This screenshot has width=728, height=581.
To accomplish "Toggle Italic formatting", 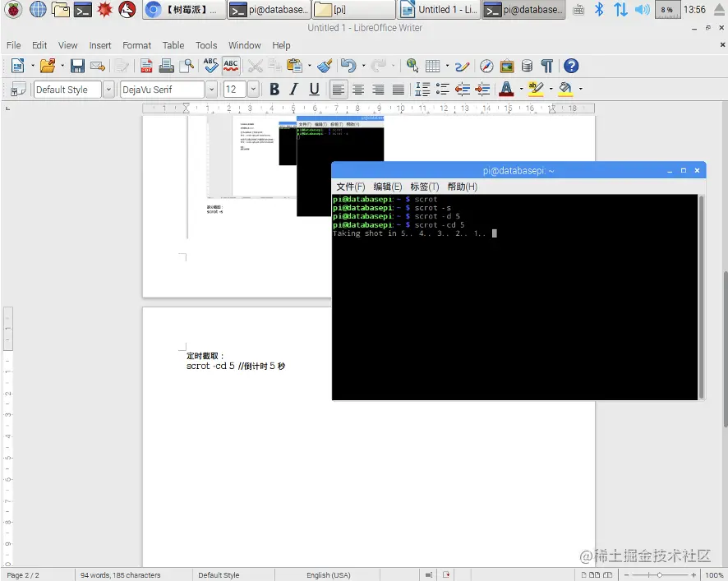I will pyautogui.click(x=294, y=90).
